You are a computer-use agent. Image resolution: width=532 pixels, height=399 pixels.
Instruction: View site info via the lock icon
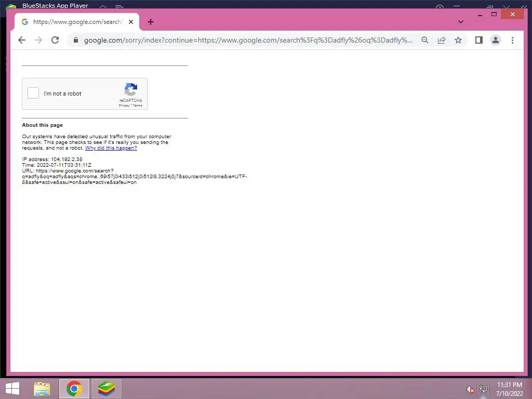[x=76, y=40]
